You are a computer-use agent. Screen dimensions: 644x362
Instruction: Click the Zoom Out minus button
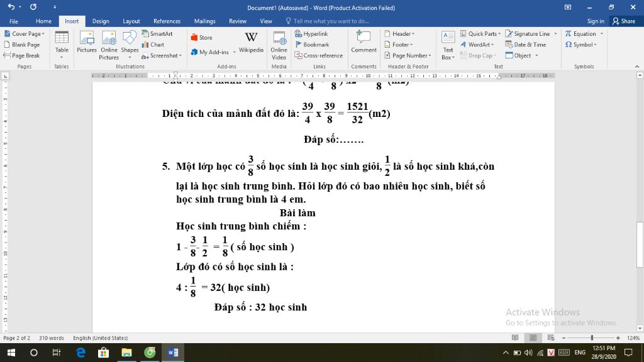[x=564, y=337]
